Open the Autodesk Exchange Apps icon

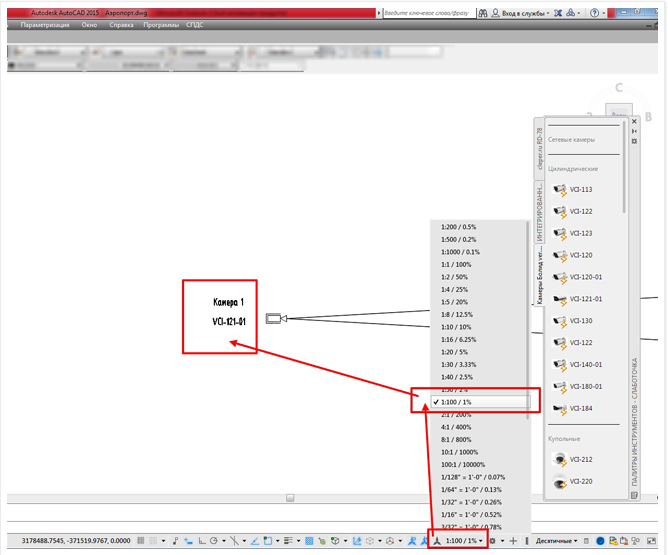(x=558, y=13)
